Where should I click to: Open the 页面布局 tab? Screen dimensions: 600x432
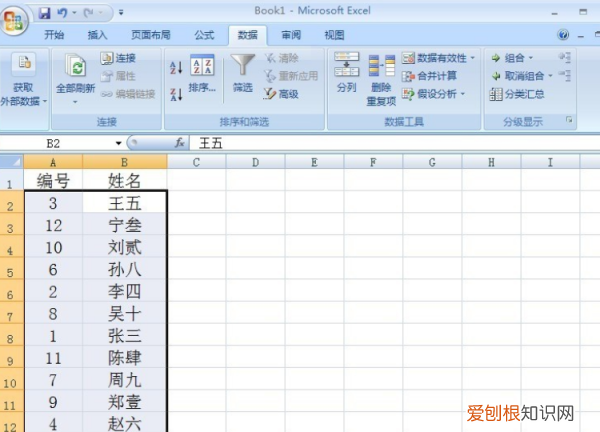point(151,35)
